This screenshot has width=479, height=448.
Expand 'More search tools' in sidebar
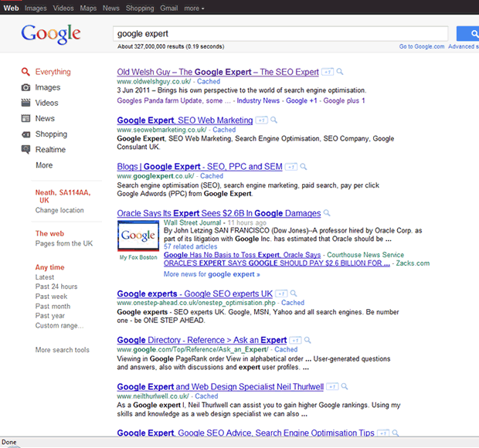[x=63, y=350]
